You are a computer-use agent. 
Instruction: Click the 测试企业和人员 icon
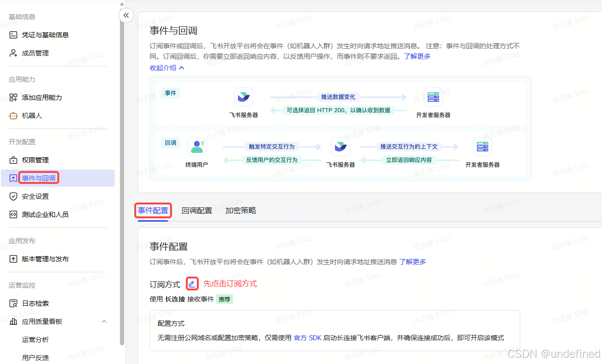[13, 214]
